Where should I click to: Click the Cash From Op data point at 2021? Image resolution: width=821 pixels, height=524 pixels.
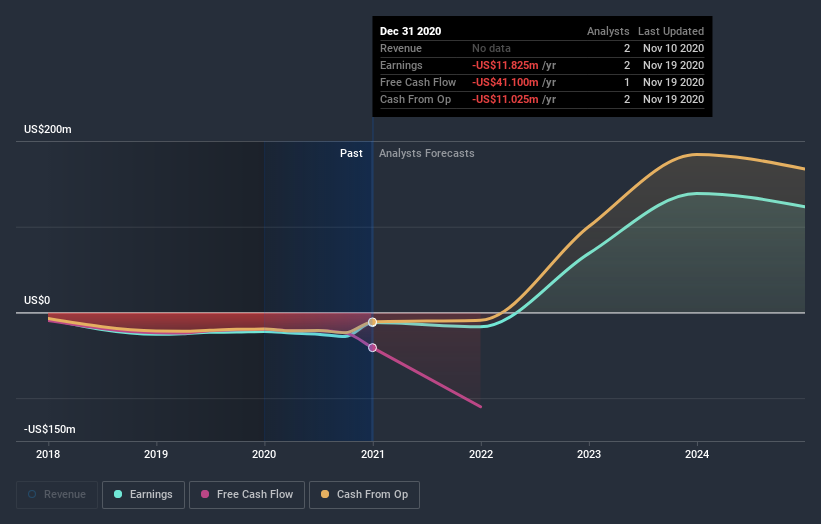coord(372,322)
